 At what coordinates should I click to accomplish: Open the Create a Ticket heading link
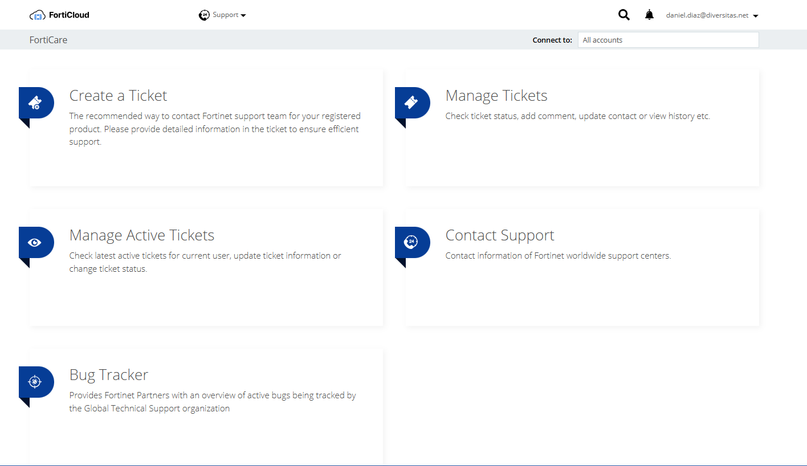tap(118, 96)
